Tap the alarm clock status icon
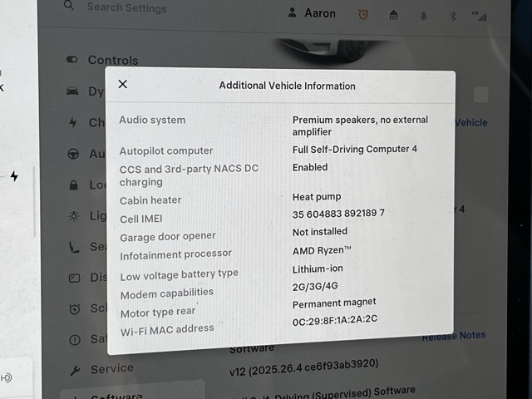The image size is (532, 399). point(363,14)
